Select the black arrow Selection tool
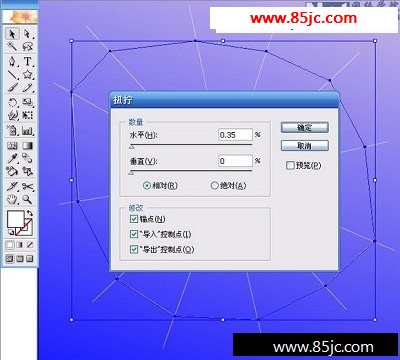Image resolution: width=400 pixels, height=360 pixels. coord(13,34)
